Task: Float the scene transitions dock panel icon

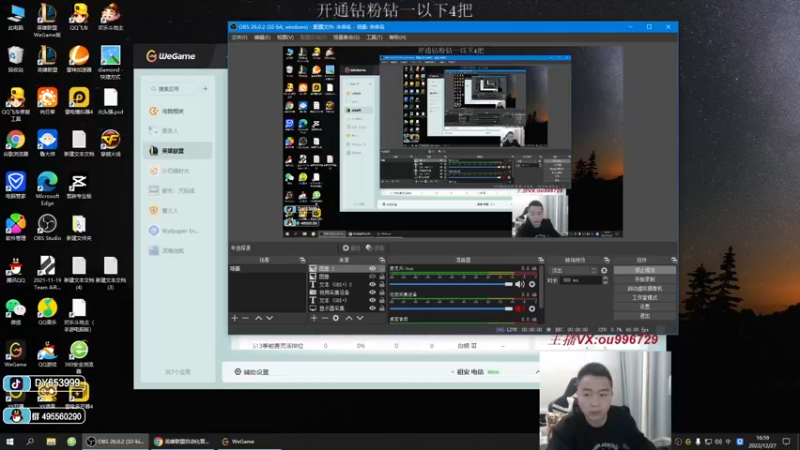Action: (x=607, y=260)
